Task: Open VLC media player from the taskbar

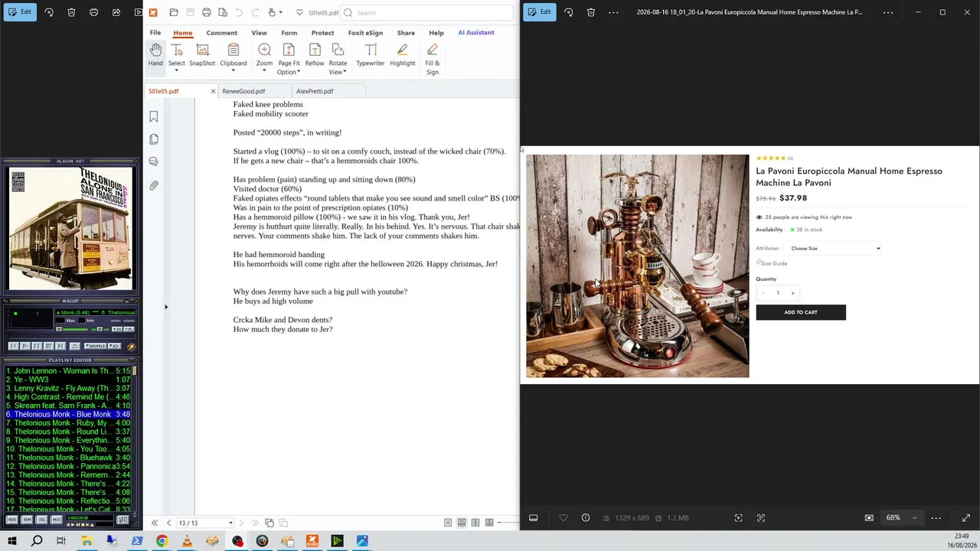Action: pyautogui.click(x=188, y=541)
